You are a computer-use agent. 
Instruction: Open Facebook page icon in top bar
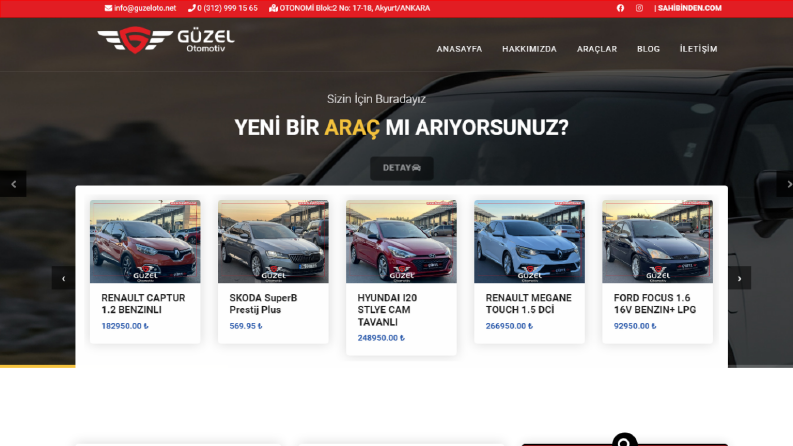tap(620, 8)
